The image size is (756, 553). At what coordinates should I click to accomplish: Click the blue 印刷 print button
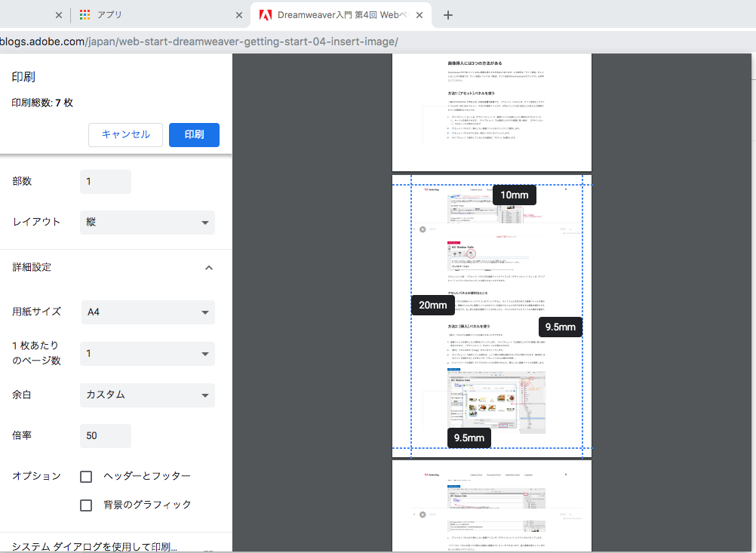[194, 134]
